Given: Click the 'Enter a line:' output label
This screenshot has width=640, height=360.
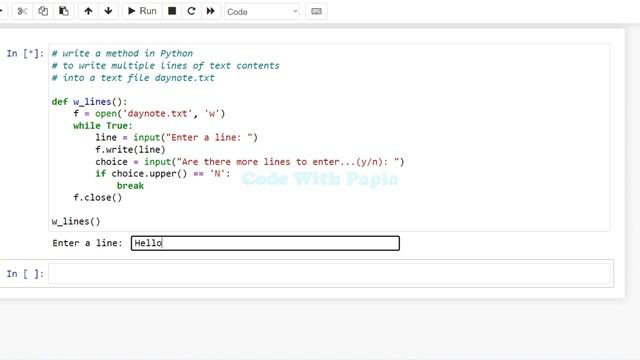Looking at the screenshot, I should (x=87, y=243).
